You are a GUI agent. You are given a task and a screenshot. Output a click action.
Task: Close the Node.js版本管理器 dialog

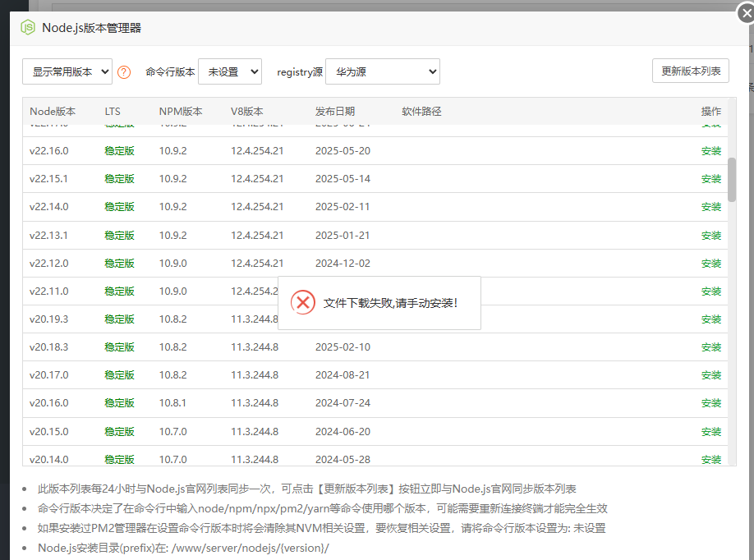click(x=746, y=13)
